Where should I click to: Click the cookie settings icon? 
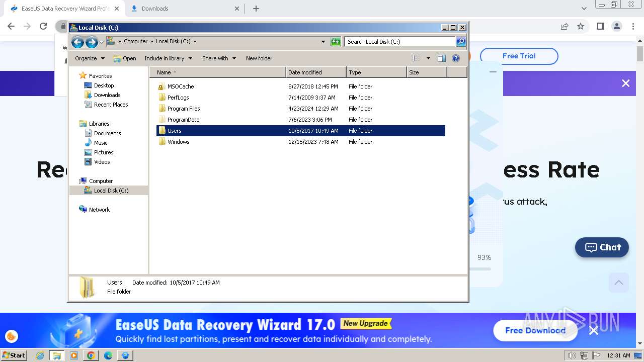pos(11,336)
